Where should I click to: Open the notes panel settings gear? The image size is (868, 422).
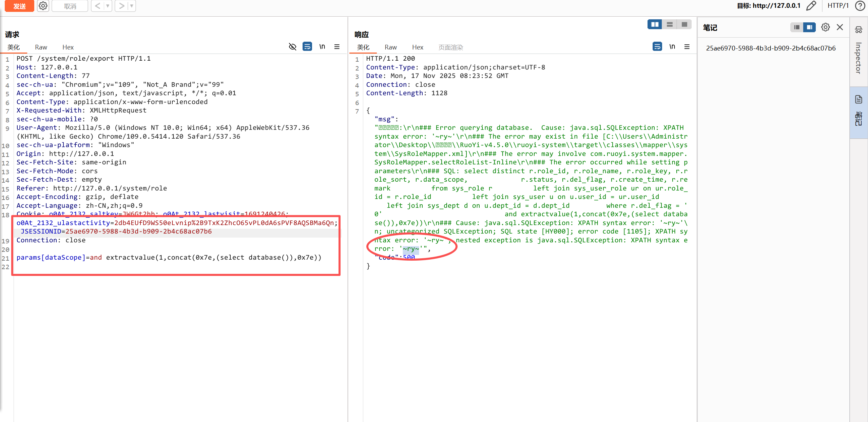pyautogui.click(x=825, y=27)
